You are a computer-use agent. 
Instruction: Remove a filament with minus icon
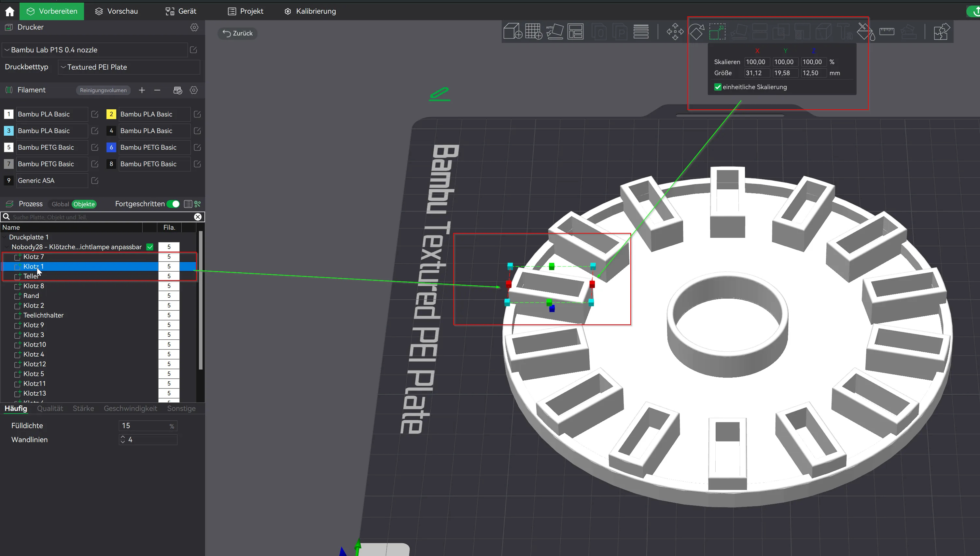point(157,90)
